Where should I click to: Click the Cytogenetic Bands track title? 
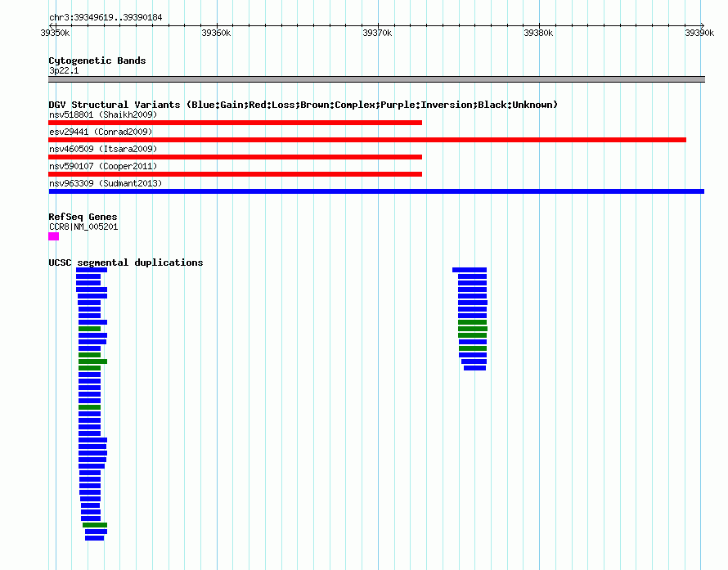97,61
